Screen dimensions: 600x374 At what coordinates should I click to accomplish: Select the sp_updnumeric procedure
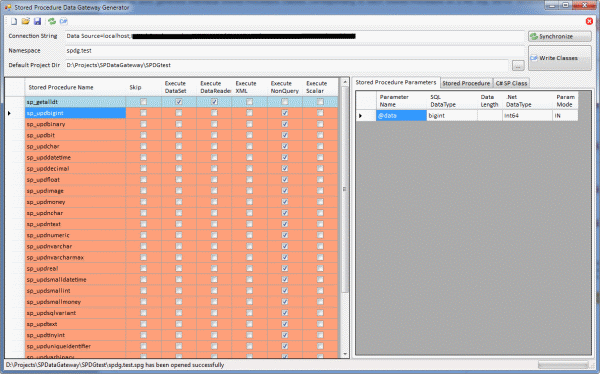tap(75, 235)
